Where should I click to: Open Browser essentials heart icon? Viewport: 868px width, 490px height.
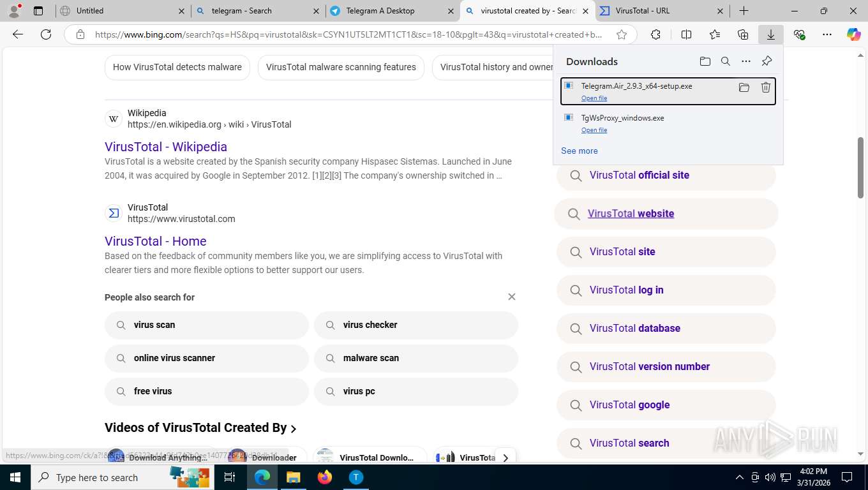pyautogui.click(x=799, y=34)
